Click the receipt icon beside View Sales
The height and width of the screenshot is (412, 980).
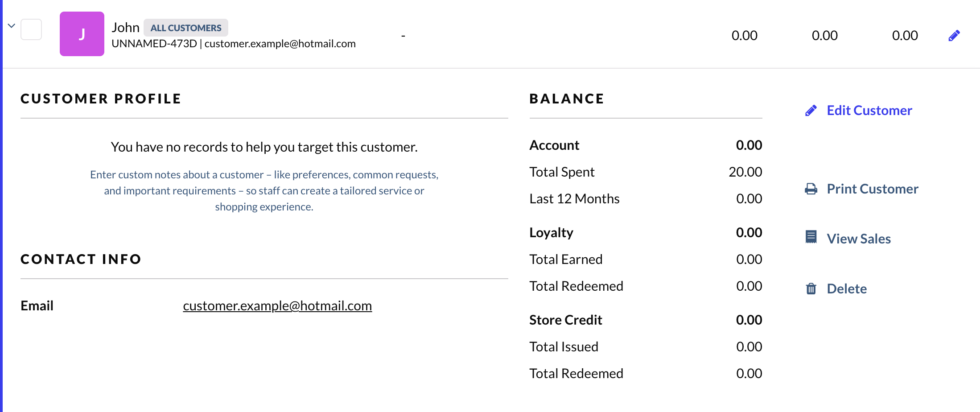click(811, 237)
